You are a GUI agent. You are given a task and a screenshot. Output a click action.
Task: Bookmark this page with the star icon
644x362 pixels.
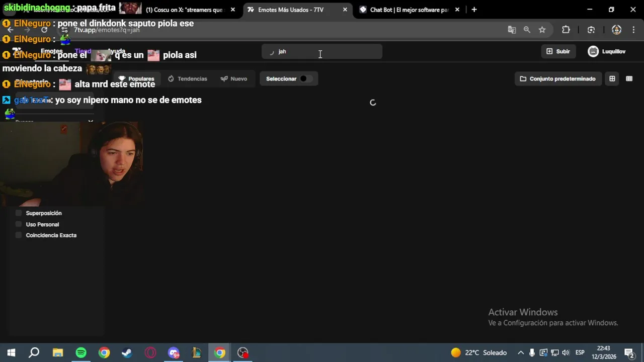click(x=542, y=30)
